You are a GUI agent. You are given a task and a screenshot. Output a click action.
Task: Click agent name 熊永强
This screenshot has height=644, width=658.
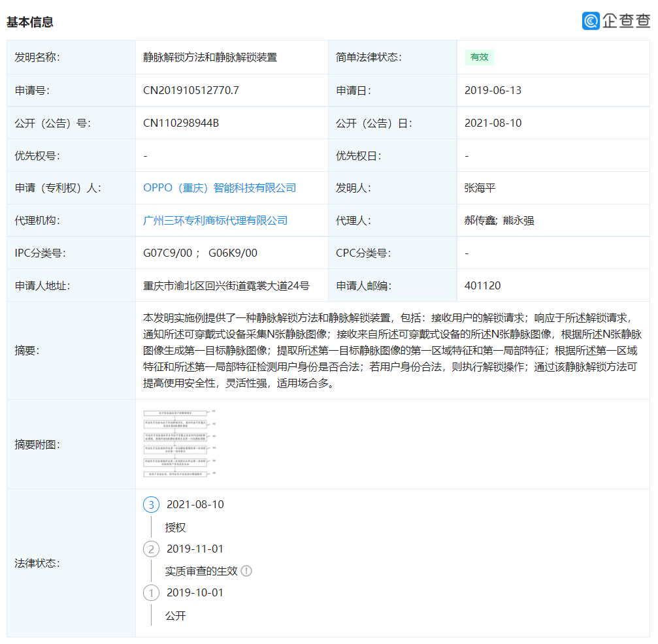tap(519, 221)
